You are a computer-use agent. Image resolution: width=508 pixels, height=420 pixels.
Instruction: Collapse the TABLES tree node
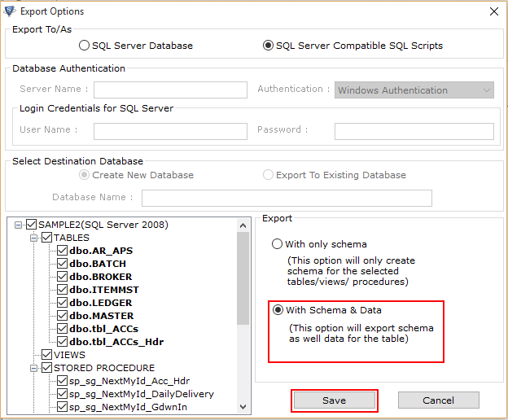pos(33,238)
